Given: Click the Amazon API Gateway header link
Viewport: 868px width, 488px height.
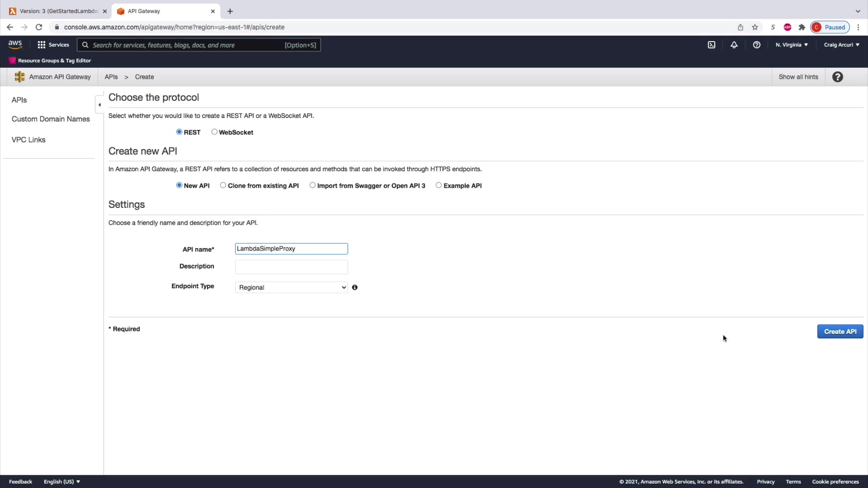Looking at the screenshot, I should tap(60, 77).
